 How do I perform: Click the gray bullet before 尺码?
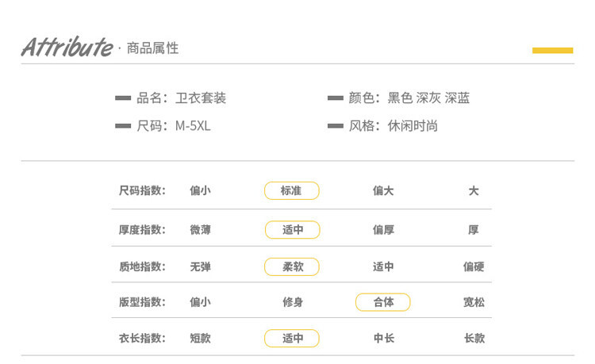coord(123,125)
